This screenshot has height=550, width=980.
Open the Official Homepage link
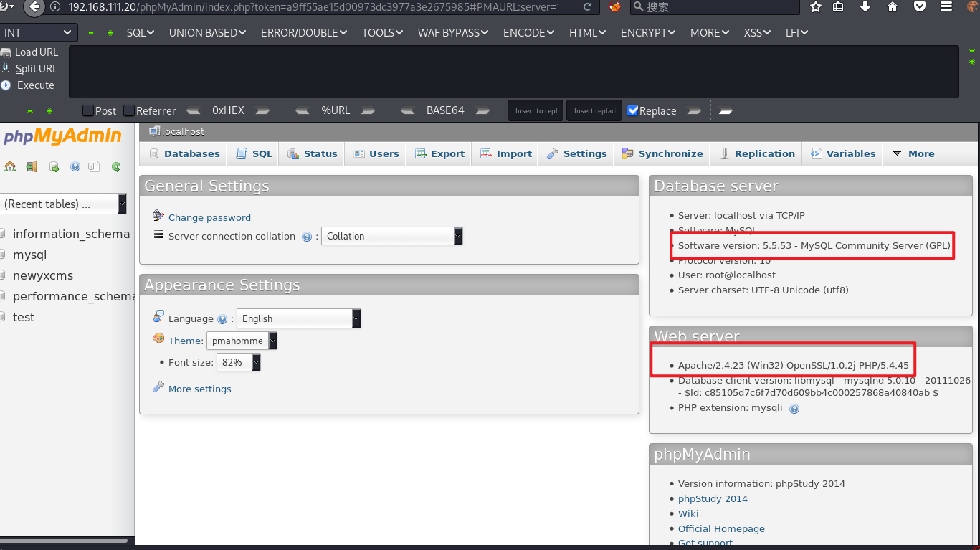coord(721,528)
